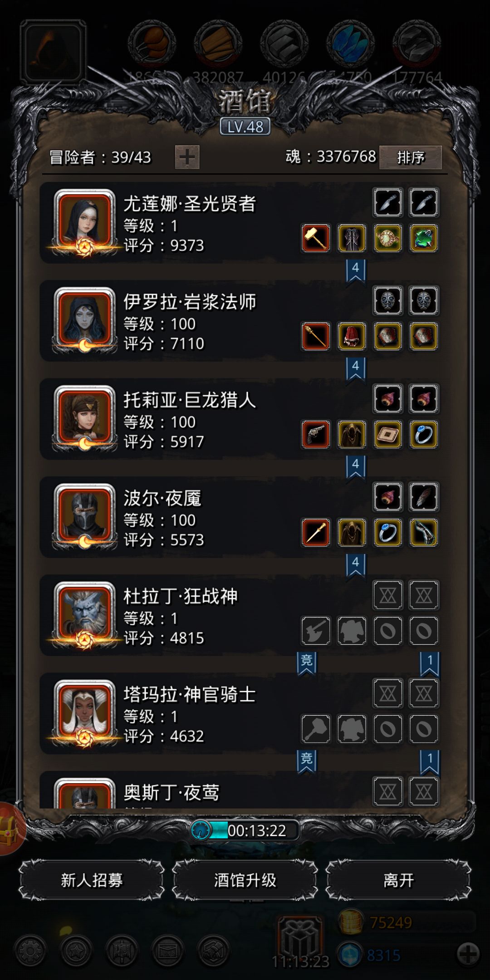490x980 pixels.
Task: Click the hammer weapon icon of 尤莲娜·圣光贤者
Action: [x=316, y=238]
